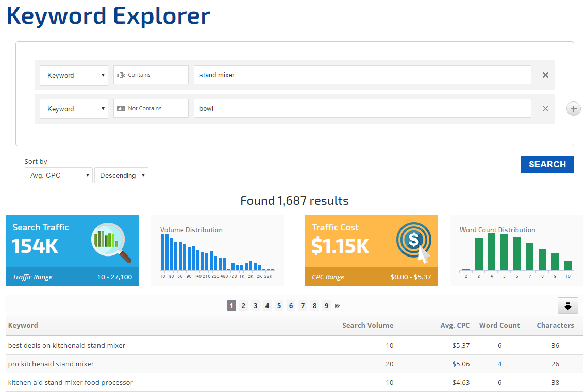The image size is (586, 392).
Task: Open the 'Not Contains' condition selector
Action: (150, 109)
